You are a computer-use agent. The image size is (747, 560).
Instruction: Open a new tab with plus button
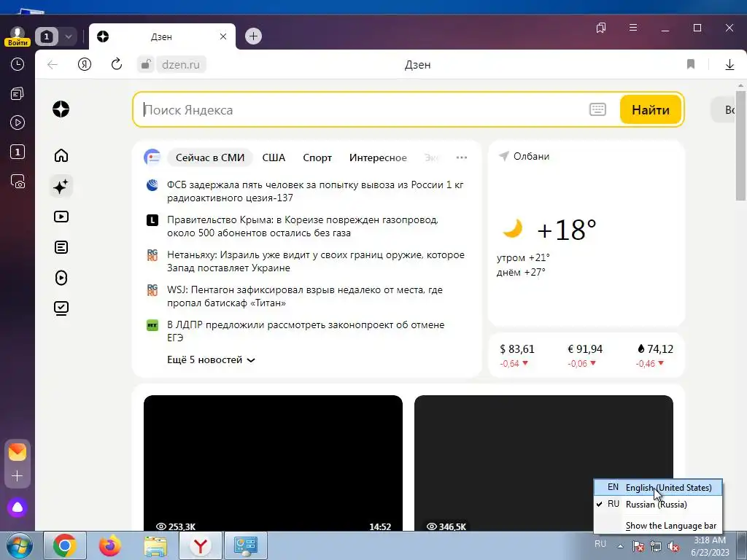click(253, 36)
